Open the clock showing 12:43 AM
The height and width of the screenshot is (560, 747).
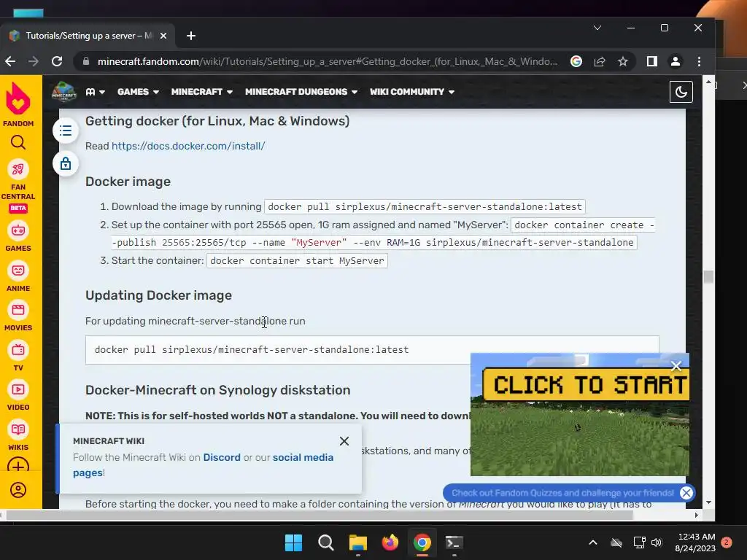[x=695, y=542]
